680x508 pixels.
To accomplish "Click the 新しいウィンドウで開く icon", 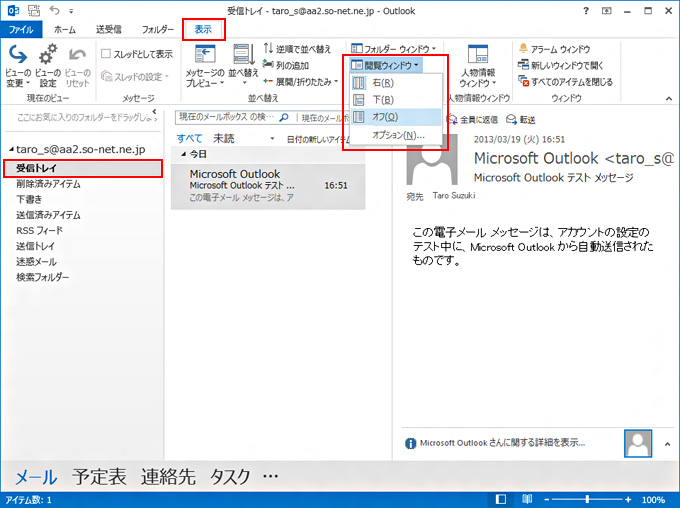I will pos(524,65).
